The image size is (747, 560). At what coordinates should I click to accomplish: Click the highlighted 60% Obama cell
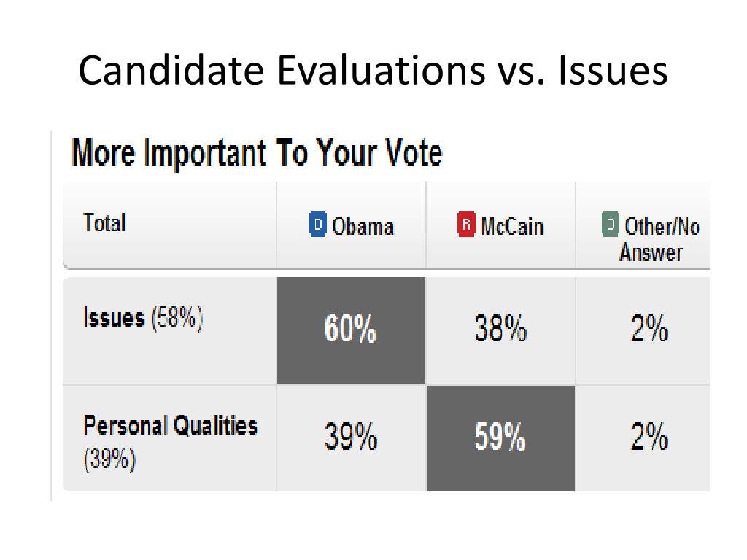[351, 330]
